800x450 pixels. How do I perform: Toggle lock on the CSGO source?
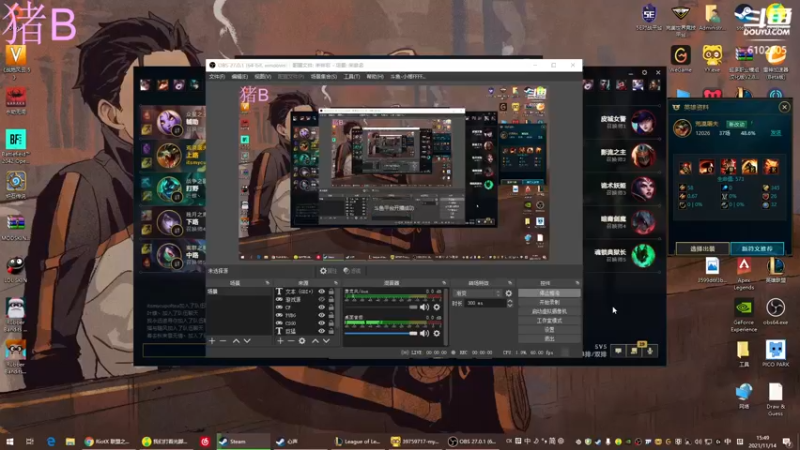pos(331,323)
